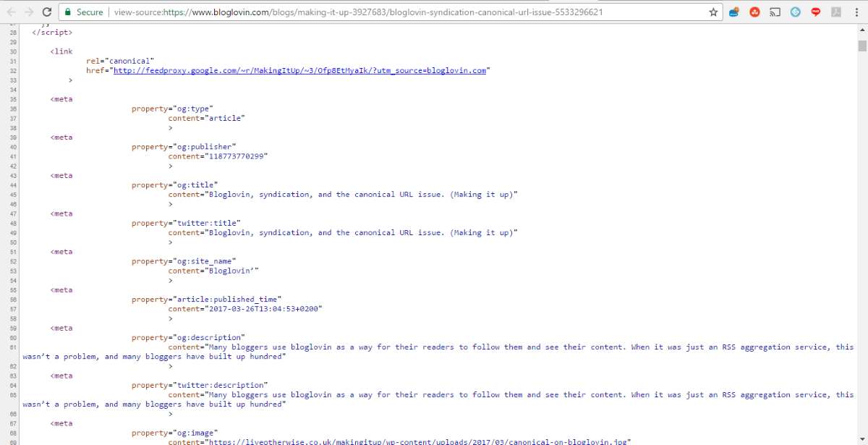Click the Google Cast extension icon
Screen dimensions: 868x445
coord(775,12)
